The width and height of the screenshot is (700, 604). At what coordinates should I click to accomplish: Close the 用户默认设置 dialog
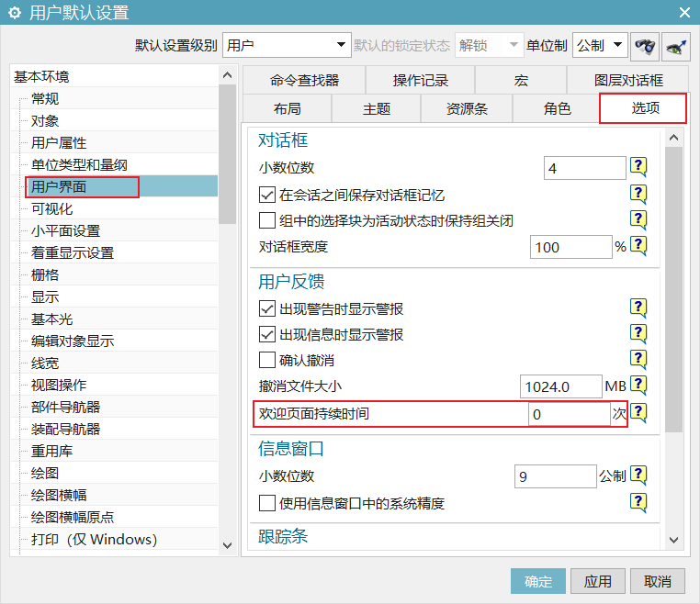click(x=684, y=13)
